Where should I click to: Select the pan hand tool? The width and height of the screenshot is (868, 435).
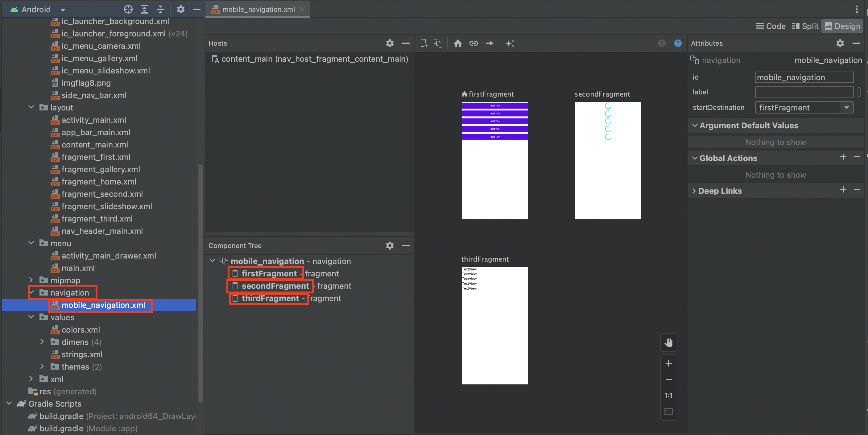[x=668, y=342]
